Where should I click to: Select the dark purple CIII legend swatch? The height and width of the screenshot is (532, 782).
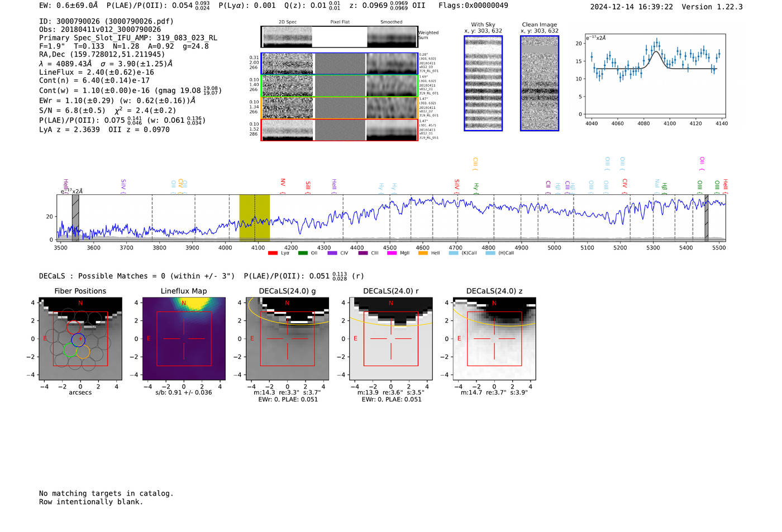[x=363, y=253]
